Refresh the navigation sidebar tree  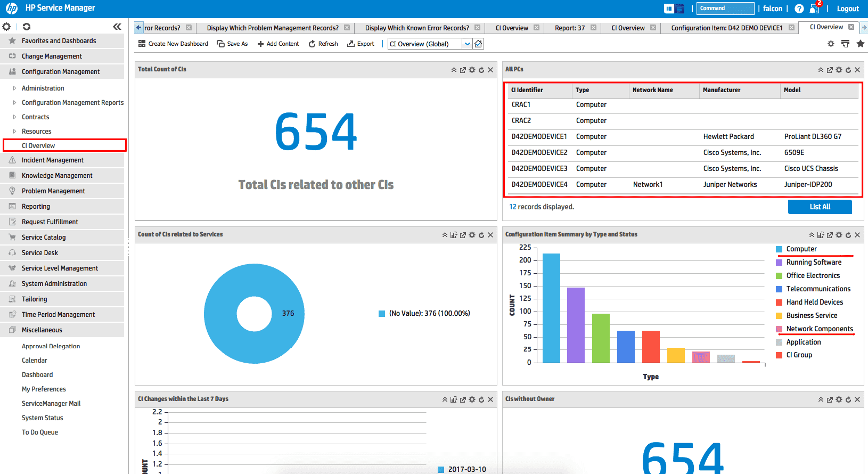(x=27, y=27)
